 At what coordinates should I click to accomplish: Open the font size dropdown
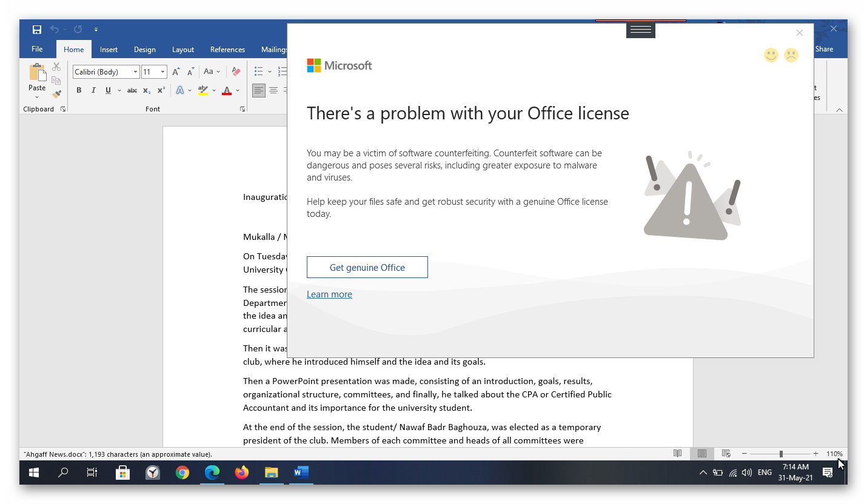162,72
